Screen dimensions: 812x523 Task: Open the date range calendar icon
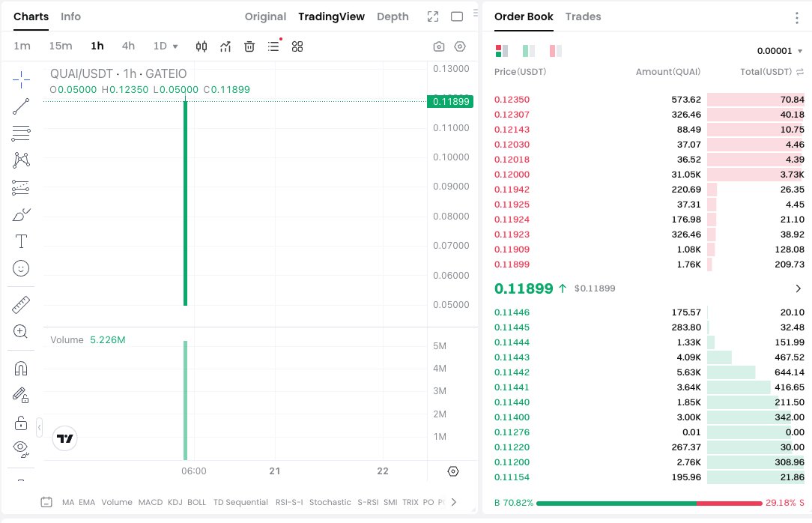[46, 502]
